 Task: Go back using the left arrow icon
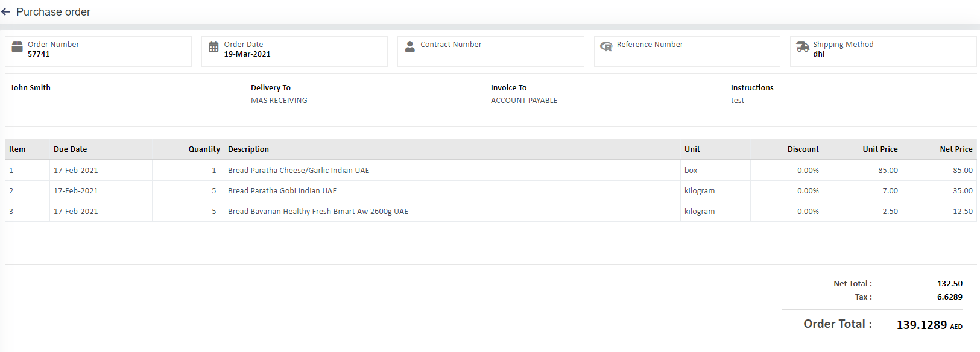[6, 12]
